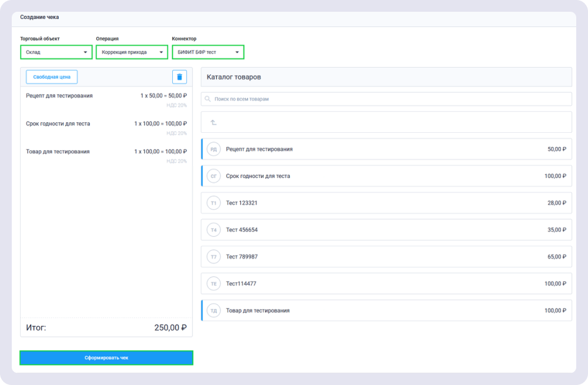Click the РД avatar icon
Image resolution: width=588 pixels, height=385 pixels.
(x=213, y=149)
